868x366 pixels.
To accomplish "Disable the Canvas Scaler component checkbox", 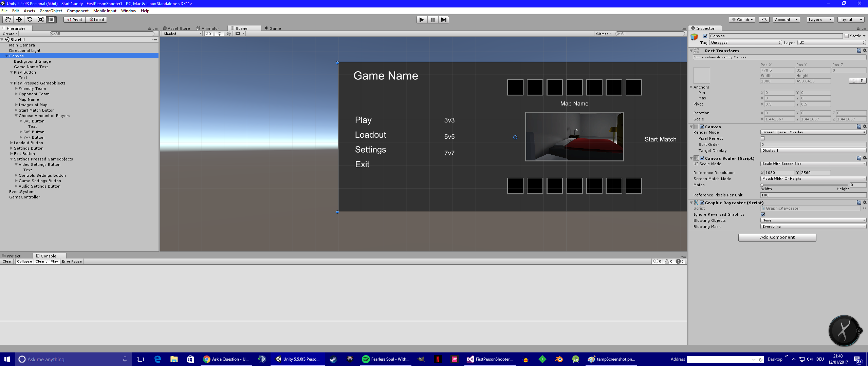I will click(x=702, y=158).
